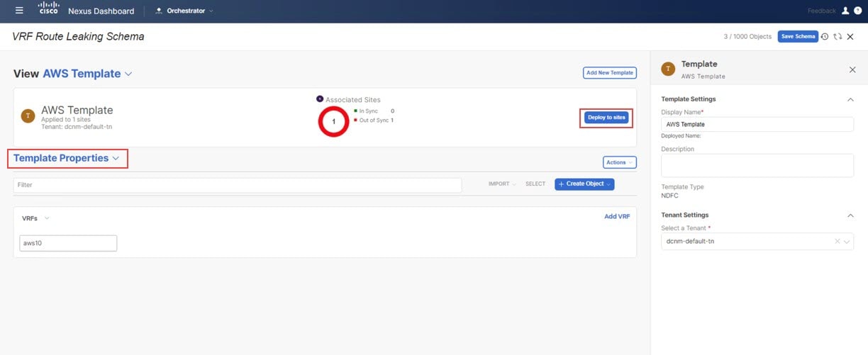Screen dimensions: 868x355
Task: Collapse the Tenant Settings section
Action: [850, 215]
